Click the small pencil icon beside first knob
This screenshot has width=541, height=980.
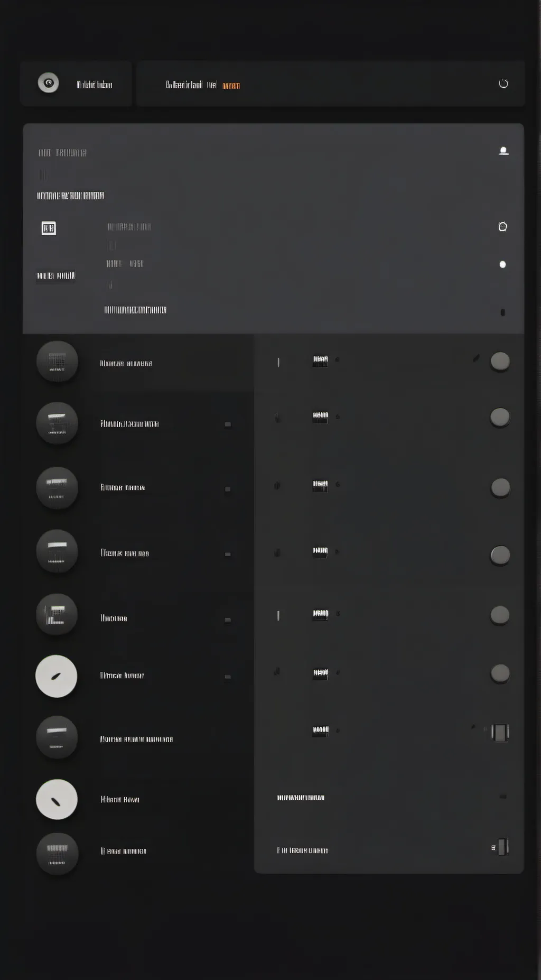[x=476, y=358]
